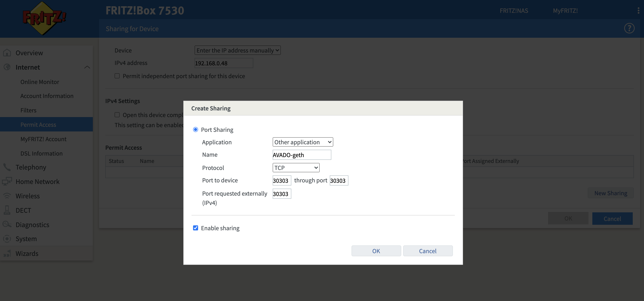Click the Telephony phone icon
The height and width of the screenshot is (301, 644).
pos(7,167)
